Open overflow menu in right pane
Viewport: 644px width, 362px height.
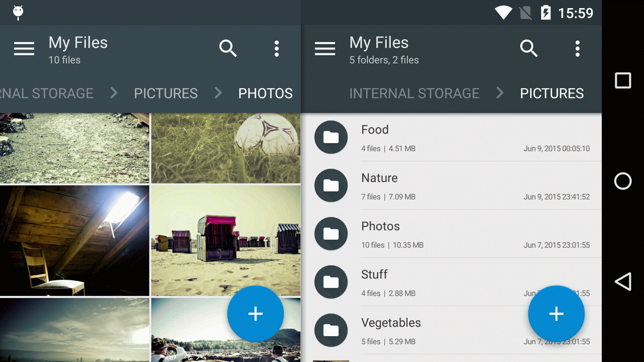[577, 49]
